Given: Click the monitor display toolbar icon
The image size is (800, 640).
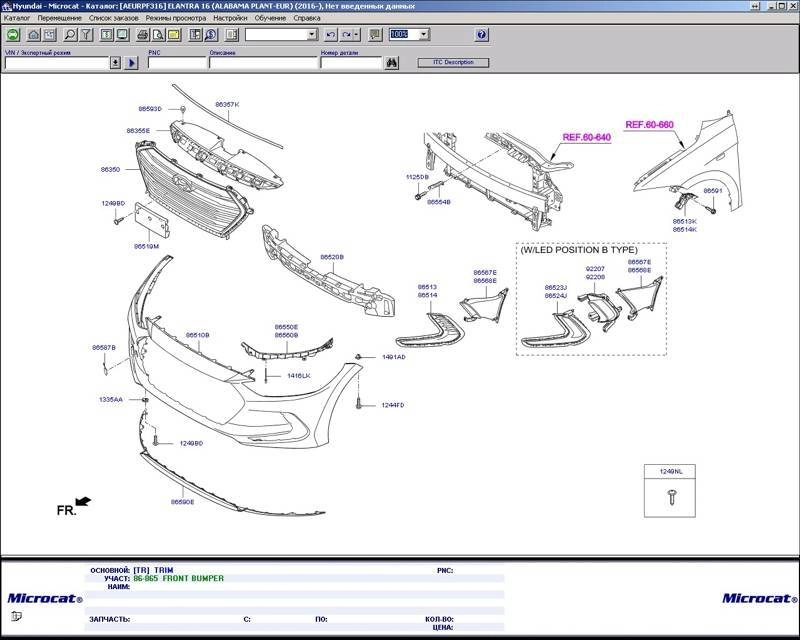Looking at the screenshot, I should click(122, 35).
